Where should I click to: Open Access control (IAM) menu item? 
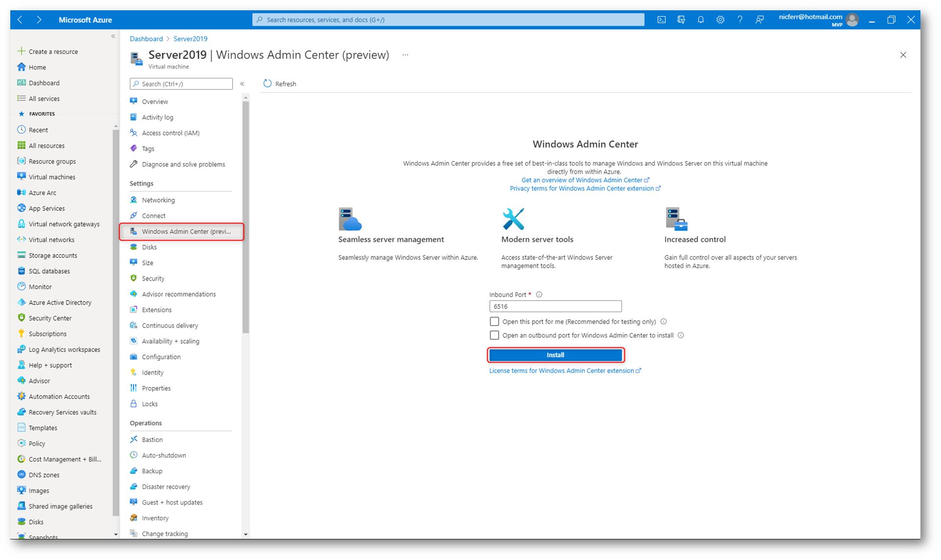click(170, 133)
